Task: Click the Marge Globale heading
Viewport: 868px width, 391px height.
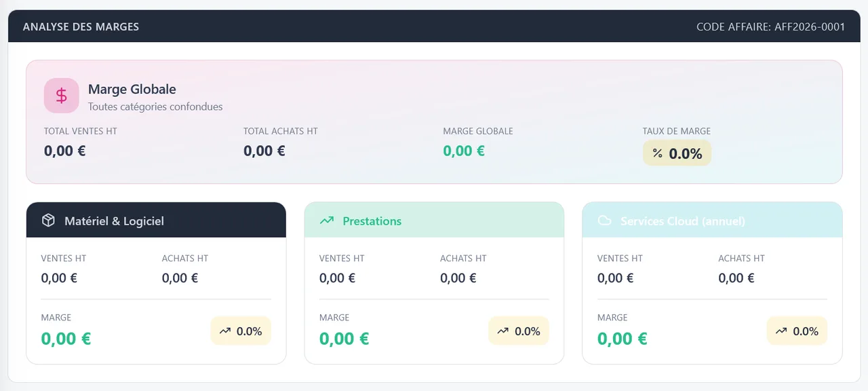Action: point(132,89)
